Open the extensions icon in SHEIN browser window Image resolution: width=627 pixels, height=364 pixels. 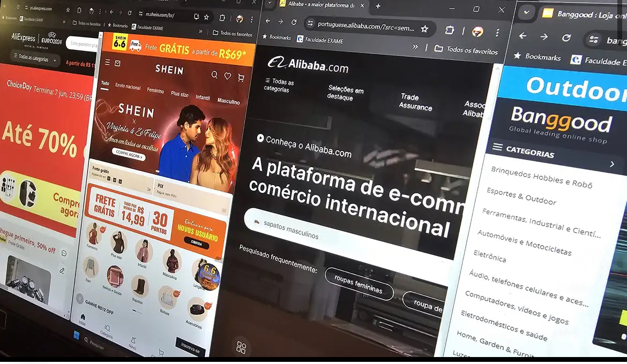point(222,18)
